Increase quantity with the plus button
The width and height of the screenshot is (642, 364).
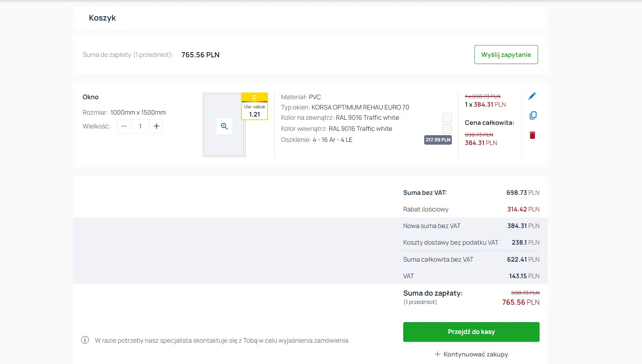(x=157, y=126)
